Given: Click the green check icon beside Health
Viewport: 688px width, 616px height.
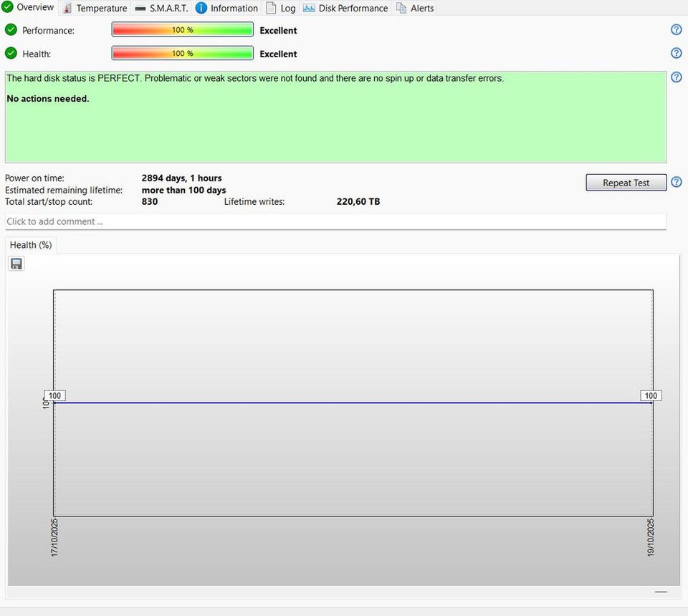Looking at the screenshot, I should [11, 53].
